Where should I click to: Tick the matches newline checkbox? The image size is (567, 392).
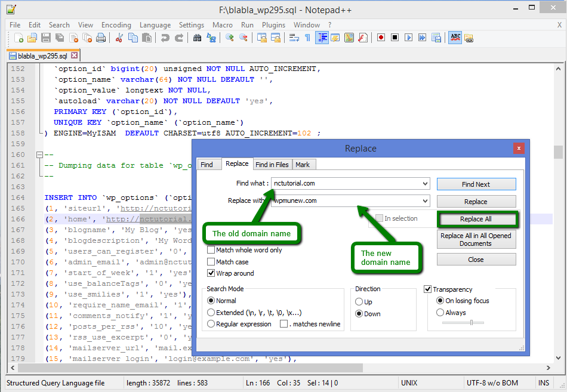click(284, 324)
